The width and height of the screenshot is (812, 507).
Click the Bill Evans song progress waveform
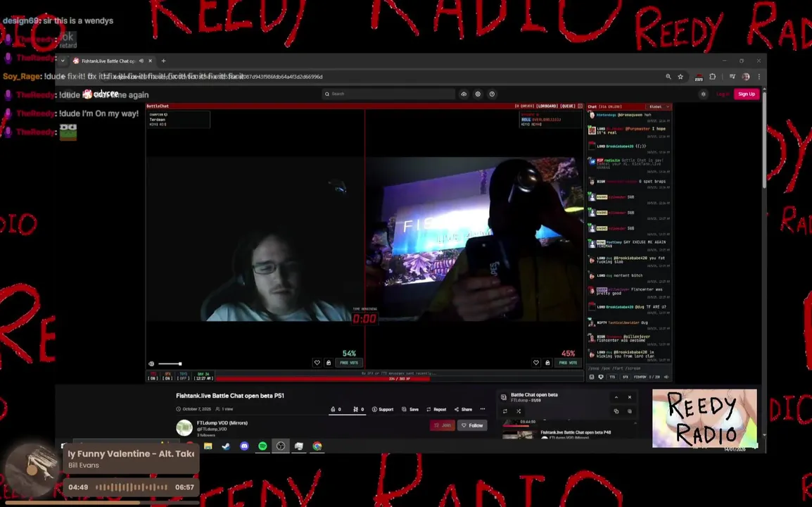click(x=132, y=487)
